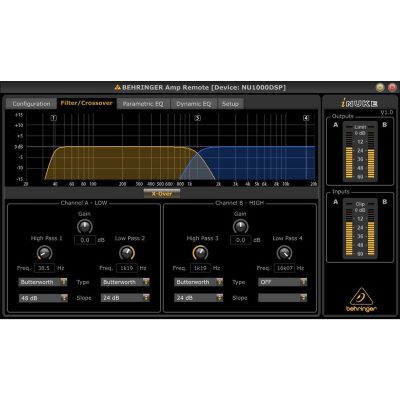Open High Pass 1 slope 48 dB dropdown
This screenshot has width=400, height=400.
point(43,298)
